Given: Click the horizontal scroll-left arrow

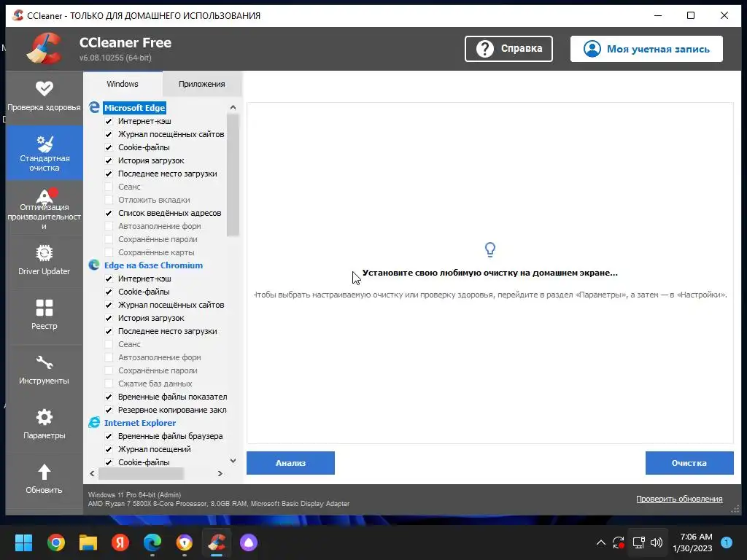Looking at the screenshot, I should (x=92, y=473).
